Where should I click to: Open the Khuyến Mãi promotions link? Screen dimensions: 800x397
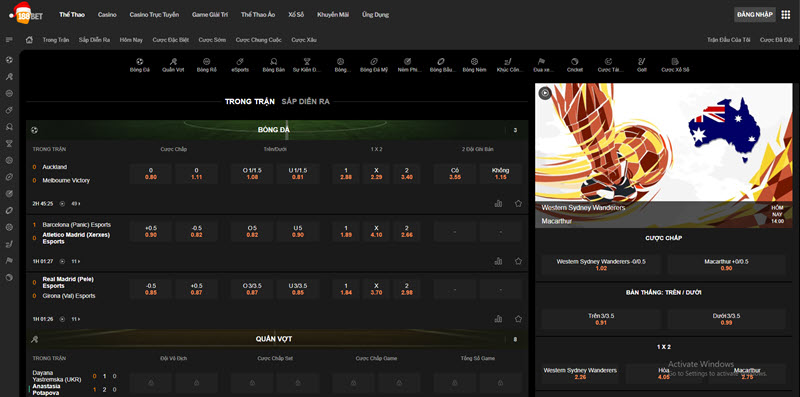333,15
